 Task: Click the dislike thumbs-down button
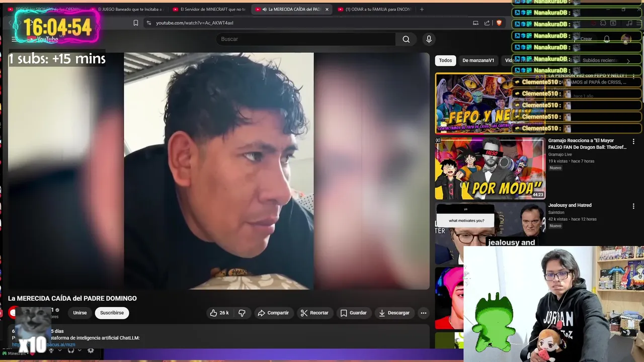point(242,313)
